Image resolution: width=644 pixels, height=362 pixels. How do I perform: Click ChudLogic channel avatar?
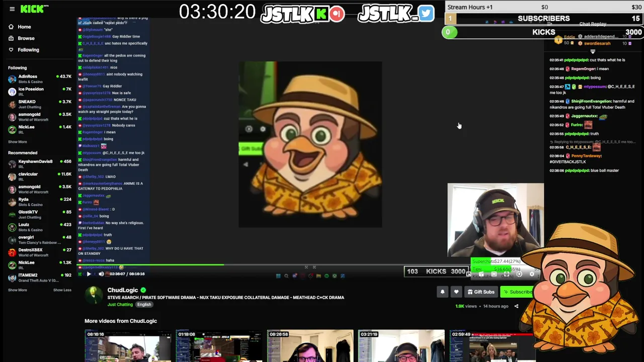point(94,296)
